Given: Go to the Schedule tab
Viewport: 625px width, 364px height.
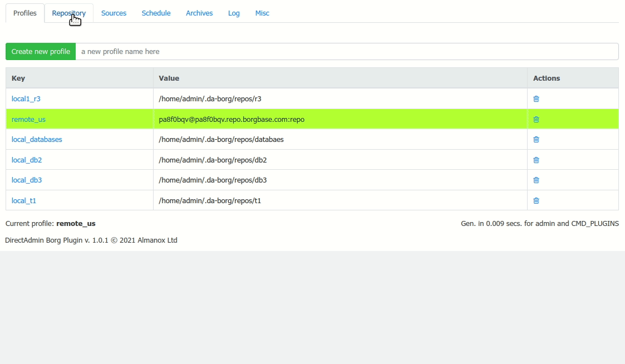Looking at the screenshot, I should coord(156,13).
